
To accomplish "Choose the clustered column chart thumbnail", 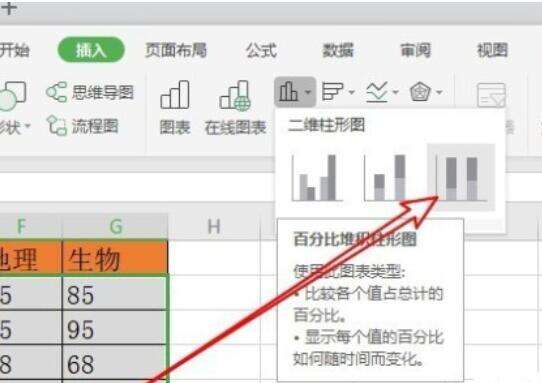I will (317, 177).
